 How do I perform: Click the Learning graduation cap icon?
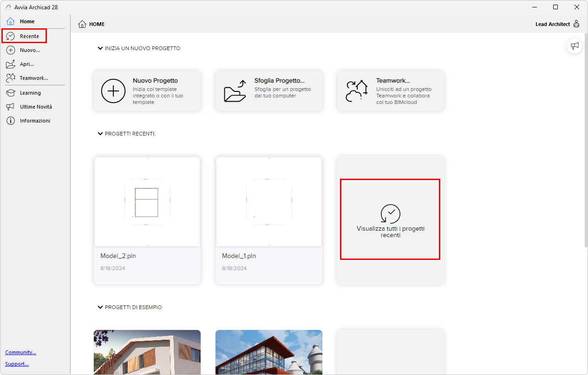11,93
